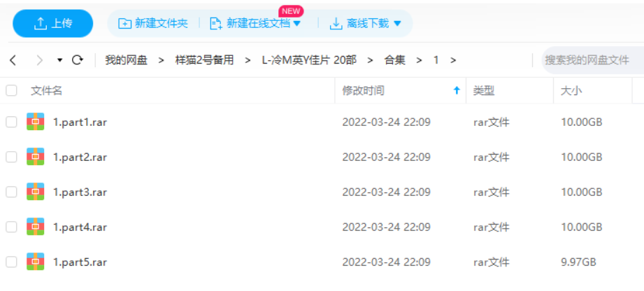Open the navigation history dropdown triangle
Viewport: 644px width, 291px height.
[59, 60]
